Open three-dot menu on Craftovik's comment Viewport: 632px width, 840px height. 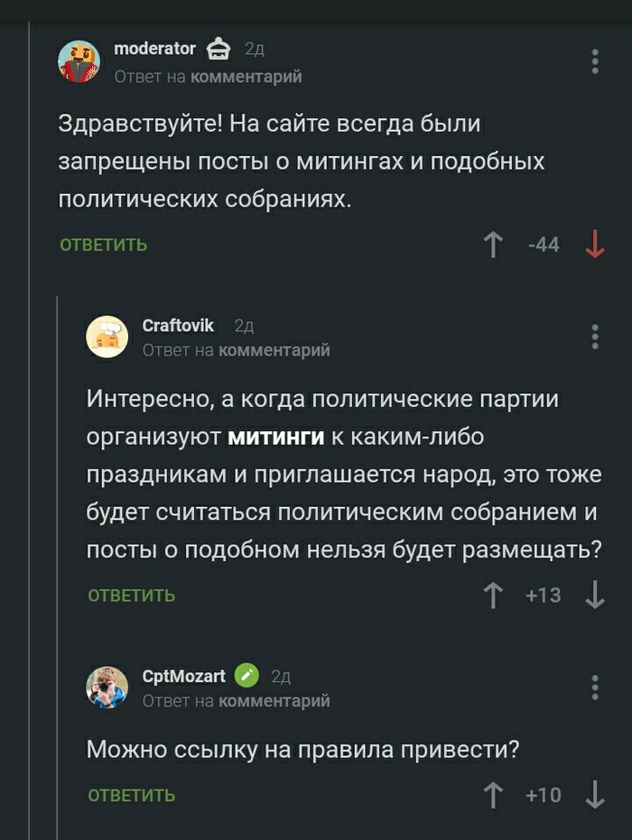594,337
